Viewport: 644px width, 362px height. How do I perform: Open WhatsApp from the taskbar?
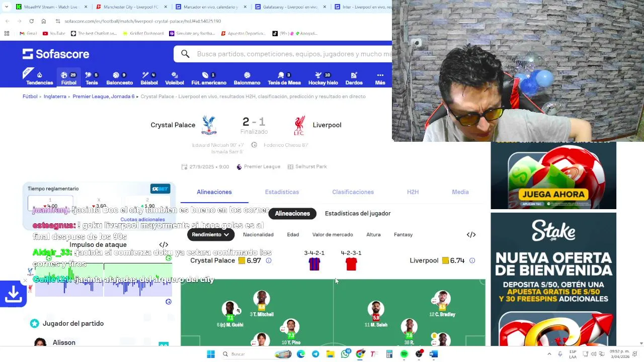[345, 354]
